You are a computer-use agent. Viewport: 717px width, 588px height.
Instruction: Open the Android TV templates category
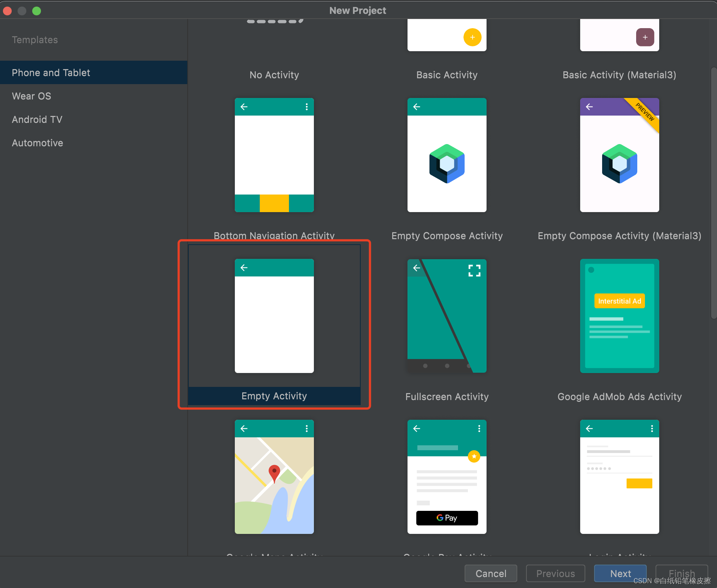(37, 120)
